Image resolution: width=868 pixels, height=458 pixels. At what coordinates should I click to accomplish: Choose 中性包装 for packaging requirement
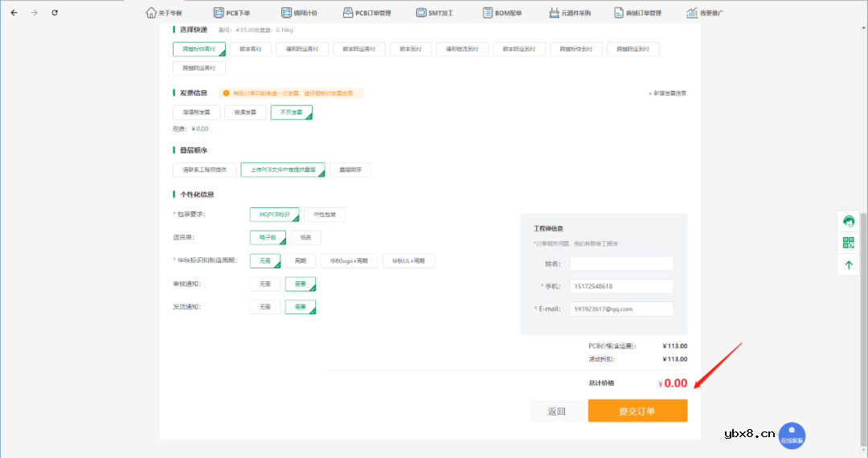pyautogui.click(x=325, y=215)
